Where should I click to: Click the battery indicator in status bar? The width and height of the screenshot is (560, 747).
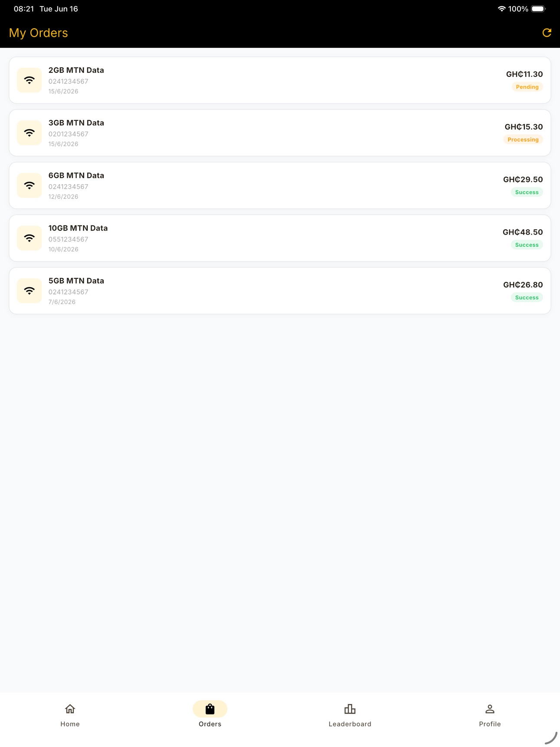(538, 9)
